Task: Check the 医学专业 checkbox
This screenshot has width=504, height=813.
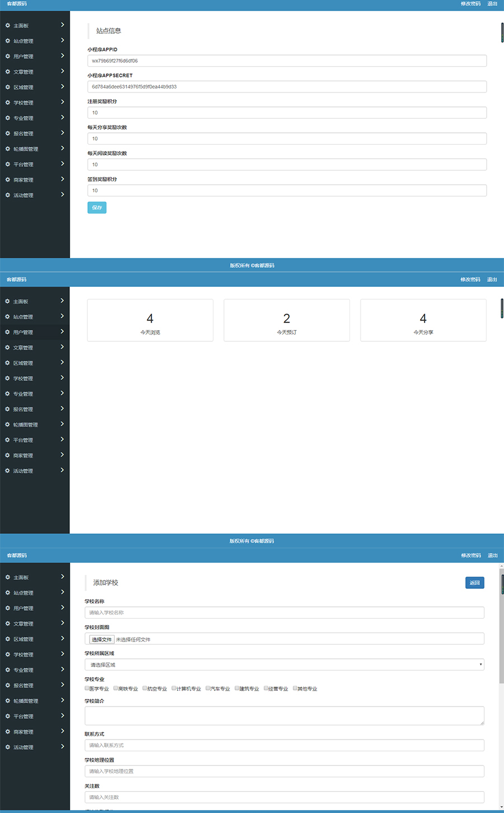Action: coord(87,688)
